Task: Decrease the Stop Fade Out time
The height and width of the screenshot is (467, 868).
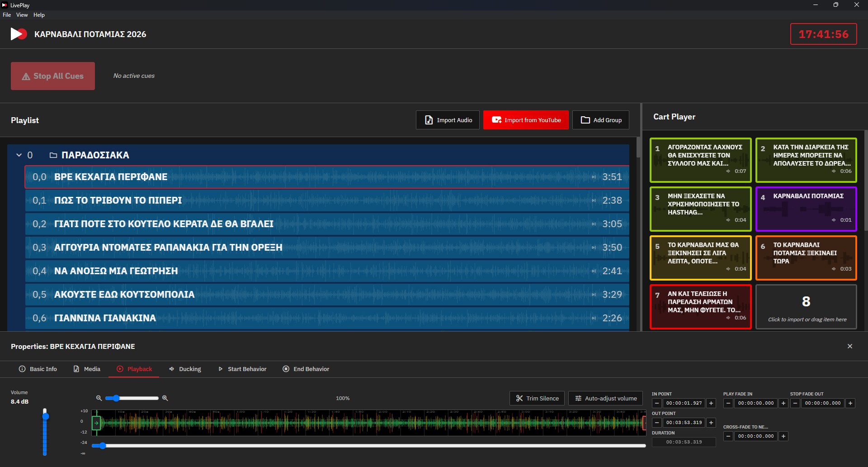Action: (x=795, y=403)
